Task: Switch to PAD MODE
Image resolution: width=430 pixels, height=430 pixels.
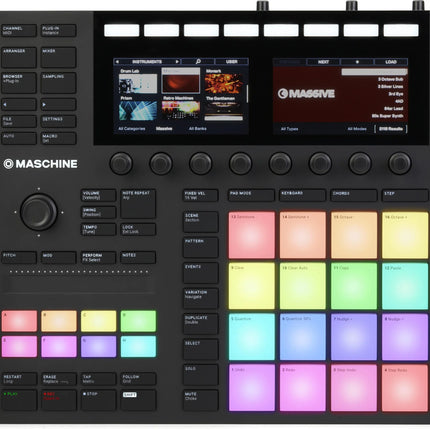Action: (x=251, y=195)
